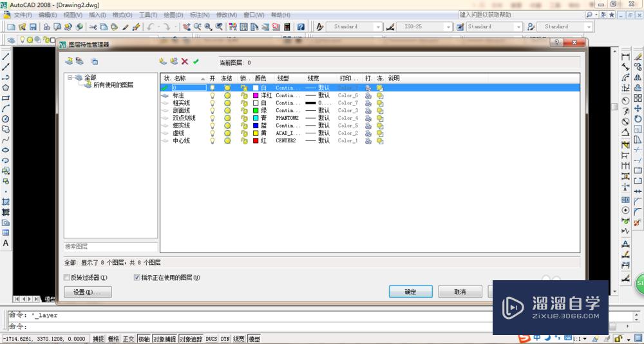Image resolution: width=644 pixels, height=344 pixels.
Task: Click the New drawing icon in the toolbar
Action: click(11, 26)
